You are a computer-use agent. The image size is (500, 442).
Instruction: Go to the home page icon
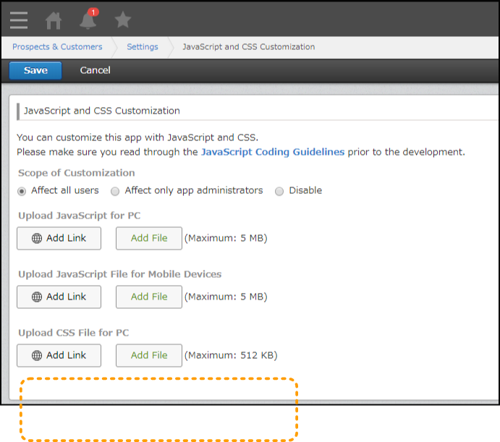(x=53, y=21)
